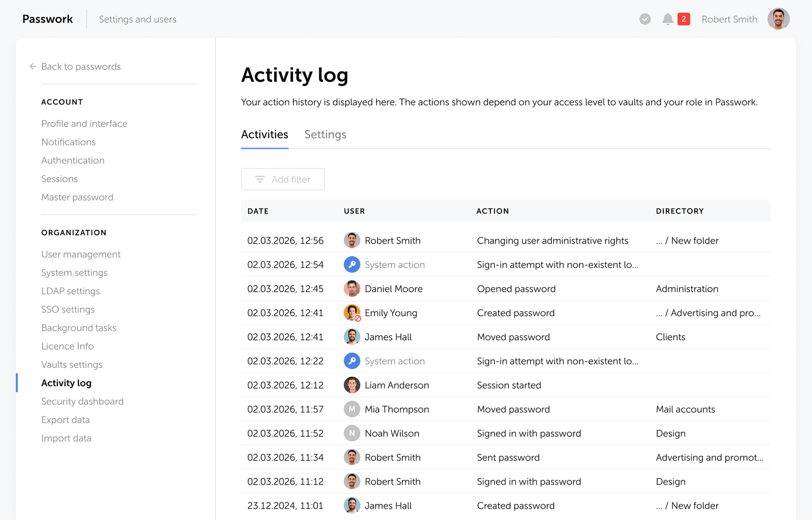Click 'Mia Thompson' user name

(397, 409)
